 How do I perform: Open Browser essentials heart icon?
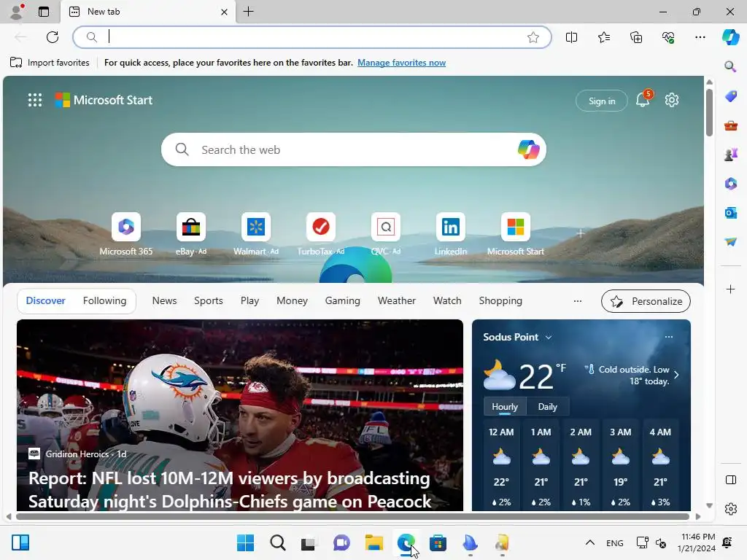(668, 37)
